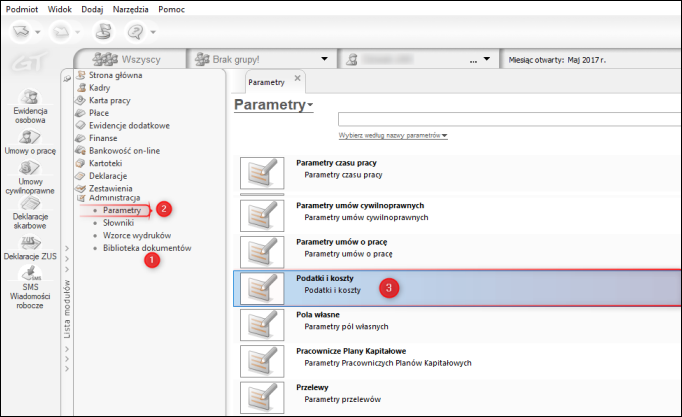Click the Podatki i koszty icon
Screen dimensions: 682x417
tap(262, 288)
